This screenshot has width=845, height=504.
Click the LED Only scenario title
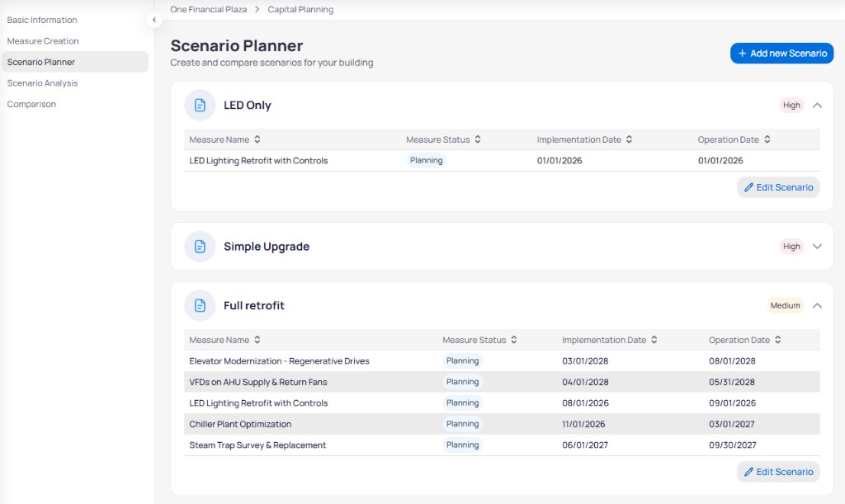(248, 105)
